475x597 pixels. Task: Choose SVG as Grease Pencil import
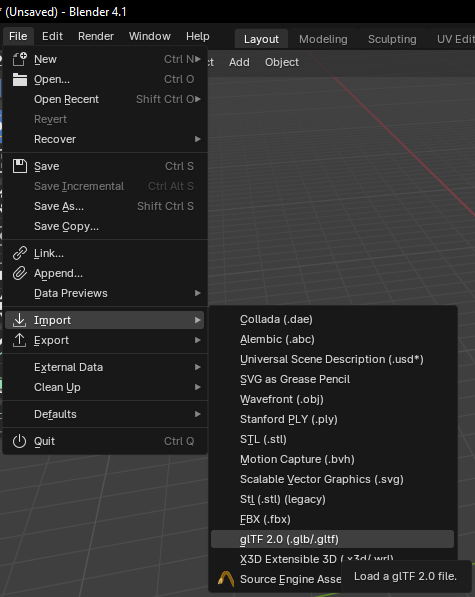coord(333,379)
